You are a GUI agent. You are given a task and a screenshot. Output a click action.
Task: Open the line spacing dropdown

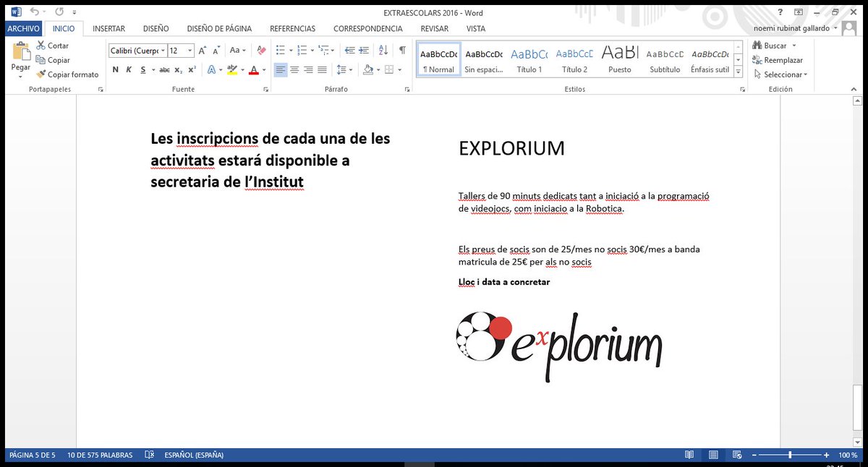(x=345, y=69)
